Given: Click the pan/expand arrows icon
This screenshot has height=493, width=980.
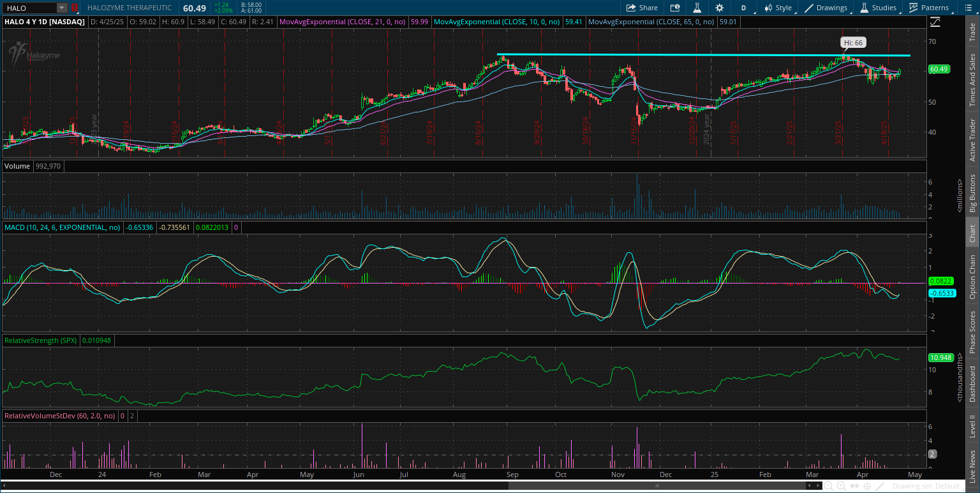Looking at the screenshot, I should pyautogui.click(x=854, y=487).
